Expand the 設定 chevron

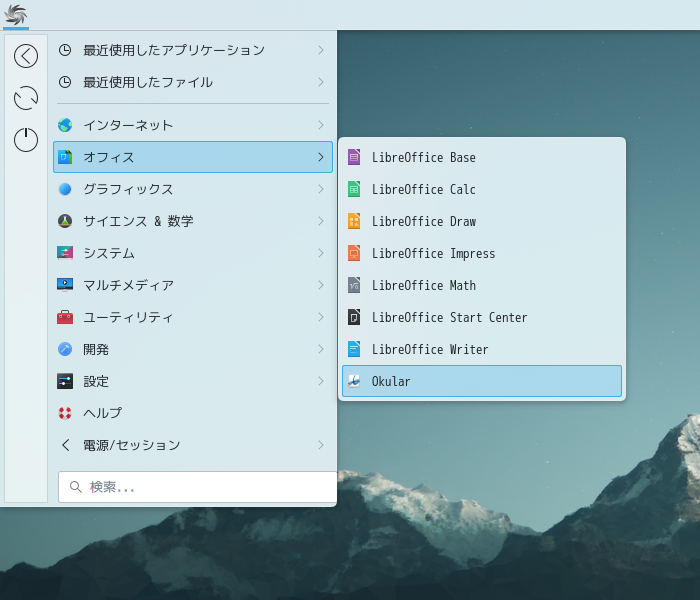[321, 381]
